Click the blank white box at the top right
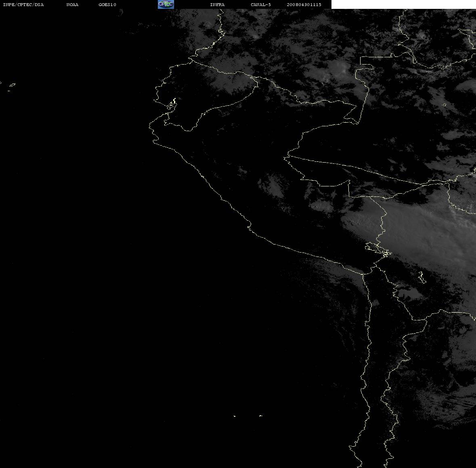 (403, 4)
